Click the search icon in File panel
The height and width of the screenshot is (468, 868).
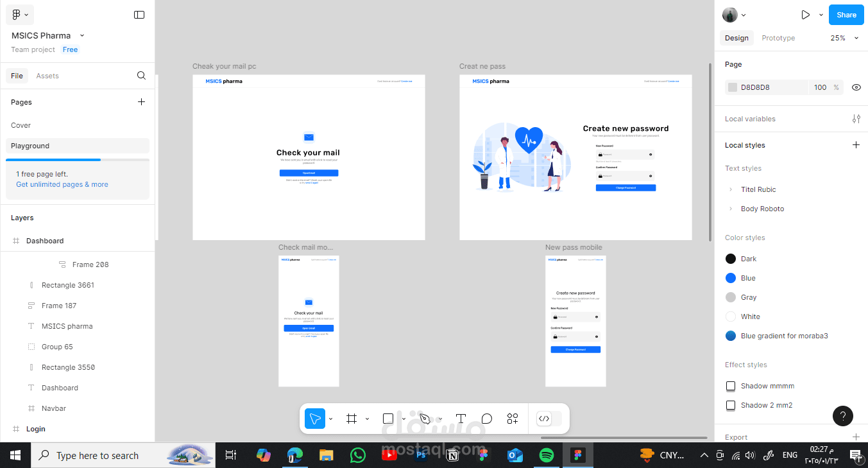pos(141,76)
